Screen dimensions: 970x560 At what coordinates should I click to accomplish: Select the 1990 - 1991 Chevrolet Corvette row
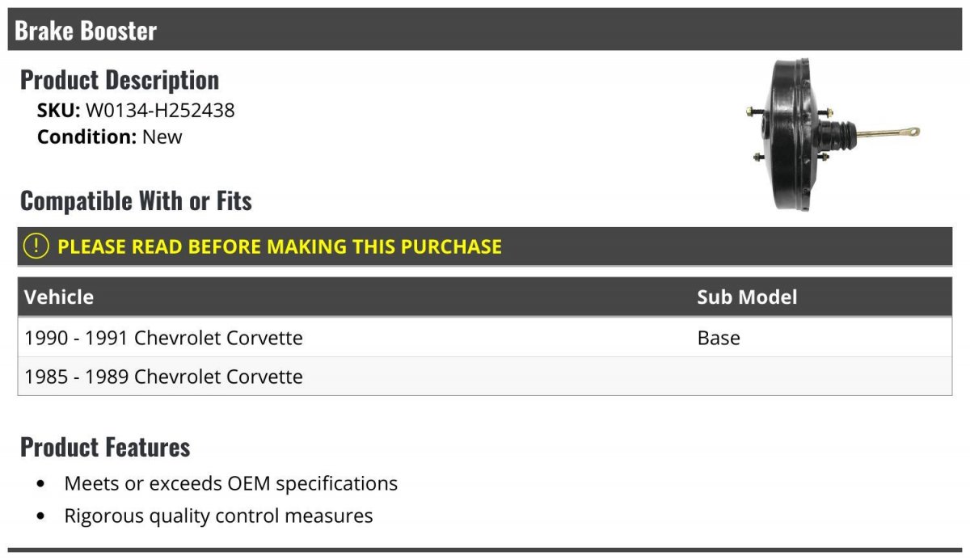[x=485, y=337]
